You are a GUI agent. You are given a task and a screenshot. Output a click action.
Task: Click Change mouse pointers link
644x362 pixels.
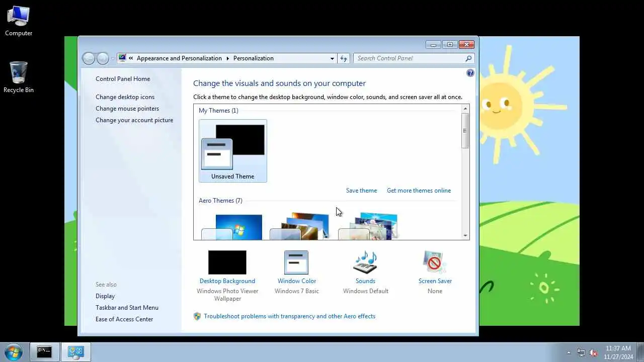tap(127, 109)
